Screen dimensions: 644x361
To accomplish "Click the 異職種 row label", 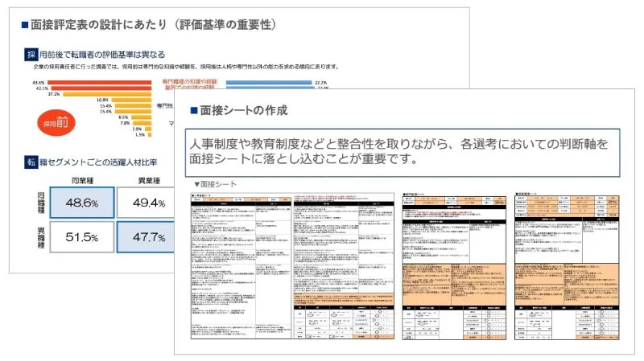I will (x=41, y=238).
